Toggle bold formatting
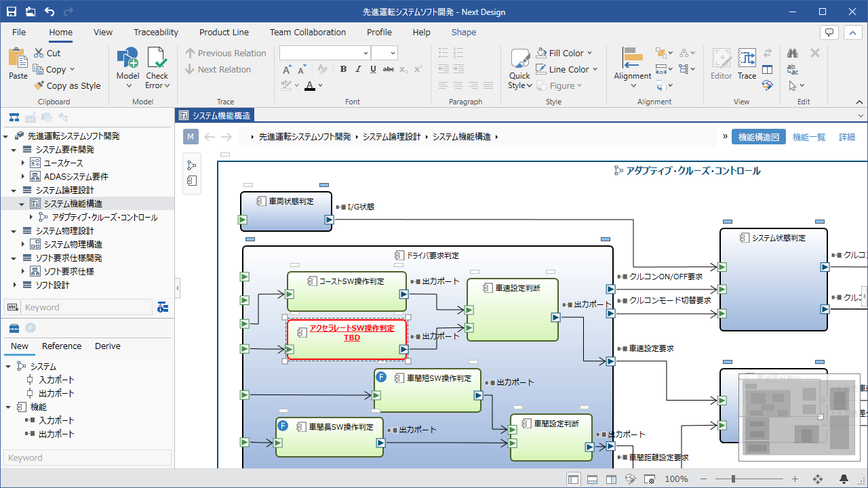This screenshot has height=488, width=868. coord(343,69)
